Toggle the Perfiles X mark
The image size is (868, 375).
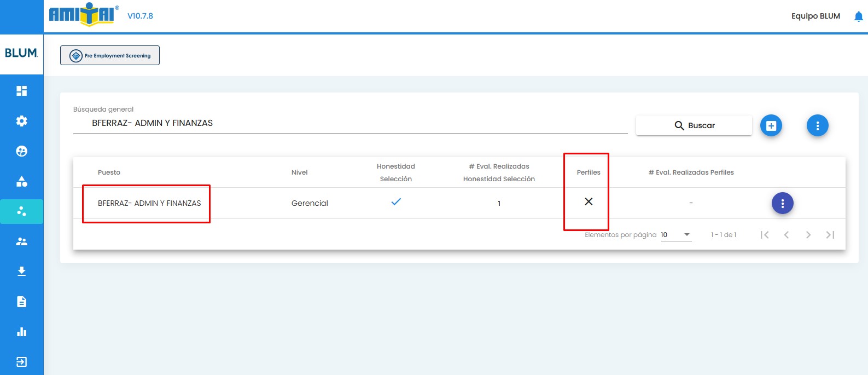click(589, 202)
